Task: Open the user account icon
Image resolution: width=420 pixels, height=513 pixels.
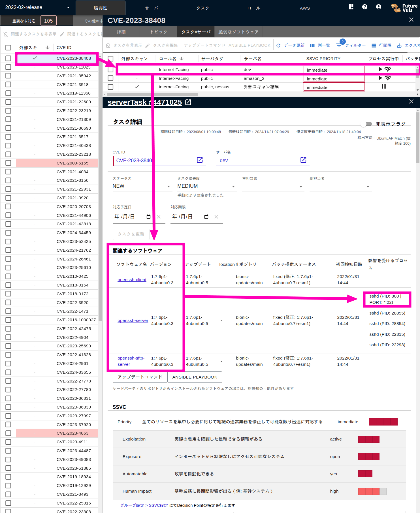Action: point(378,7)
